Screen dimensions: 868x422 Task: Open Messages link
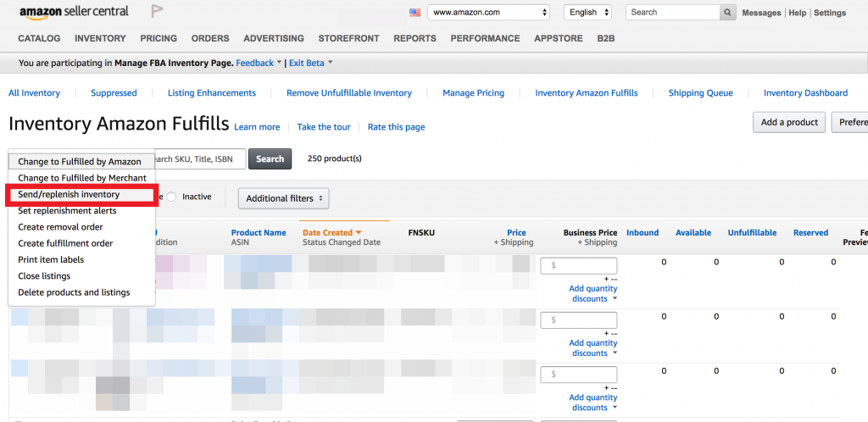click(761, 13)
